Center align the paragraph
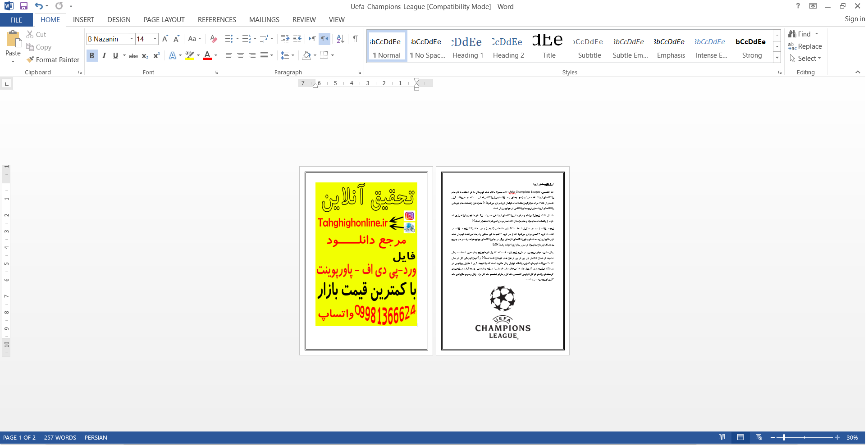868x445 pixels. (x=241, y=55)
